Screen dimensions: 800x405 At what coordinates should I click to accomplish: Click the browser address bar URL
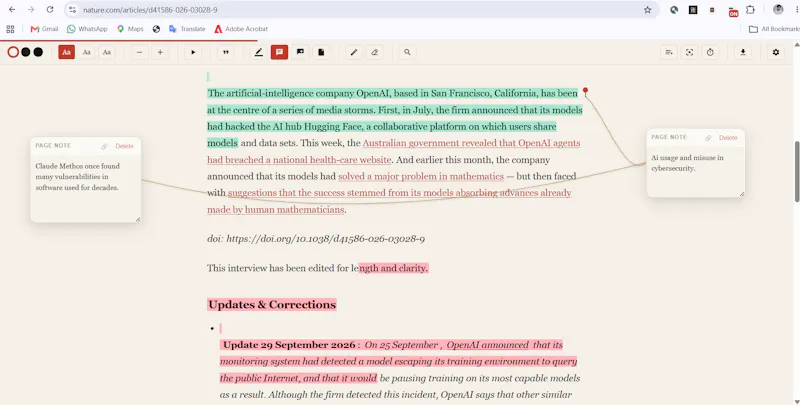coord(151,10)
